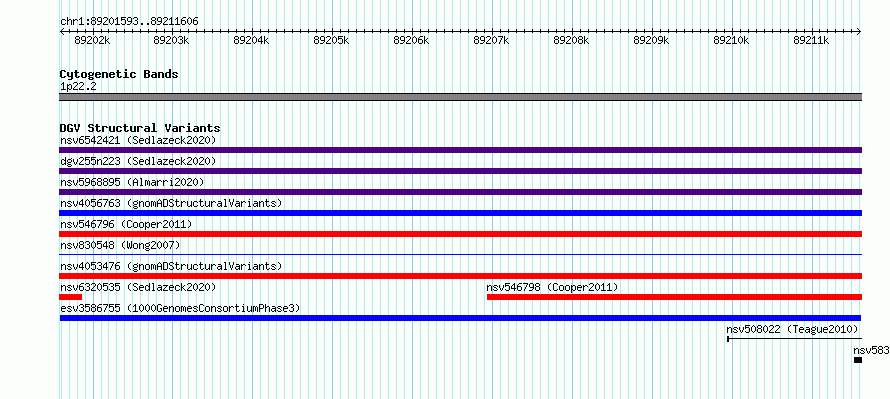Click ruler position 89208k
Viewport: 890px width, 399px height.
572,40
